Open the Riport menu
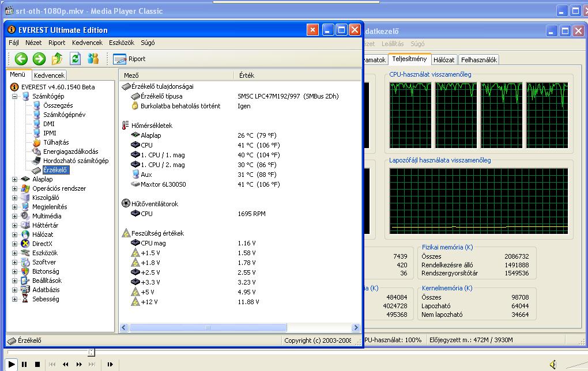588x371 pixels. pos(56,43)
